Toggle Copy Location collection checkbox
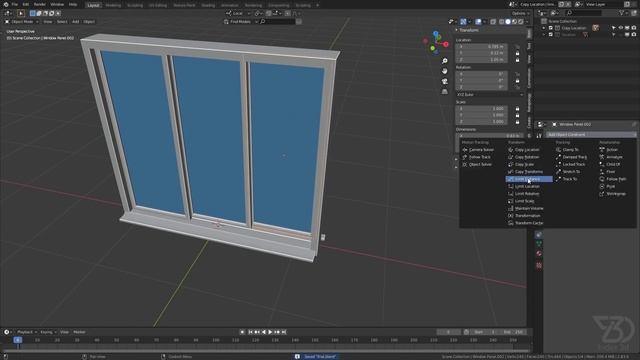This screenshot has height=360, width=640. [x=551, y=28]
